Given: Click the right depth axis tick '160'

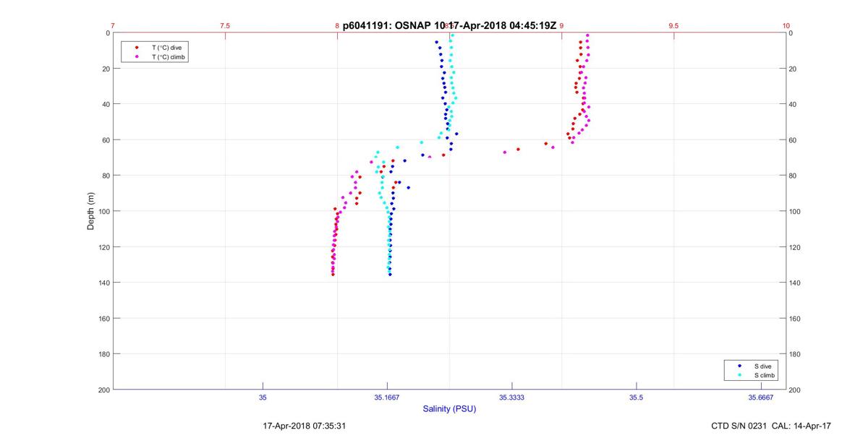Looking at the screenshot, I should pyautogui.click(x=796, y=319).
